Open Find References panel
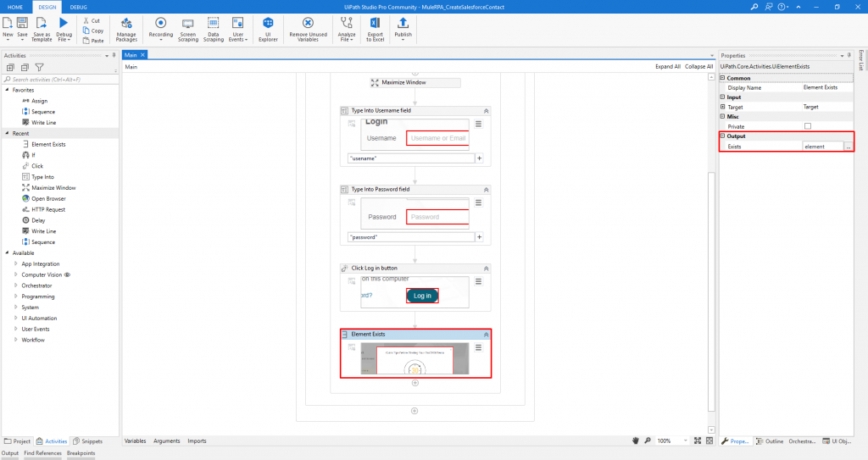 (x=42, y=453)
